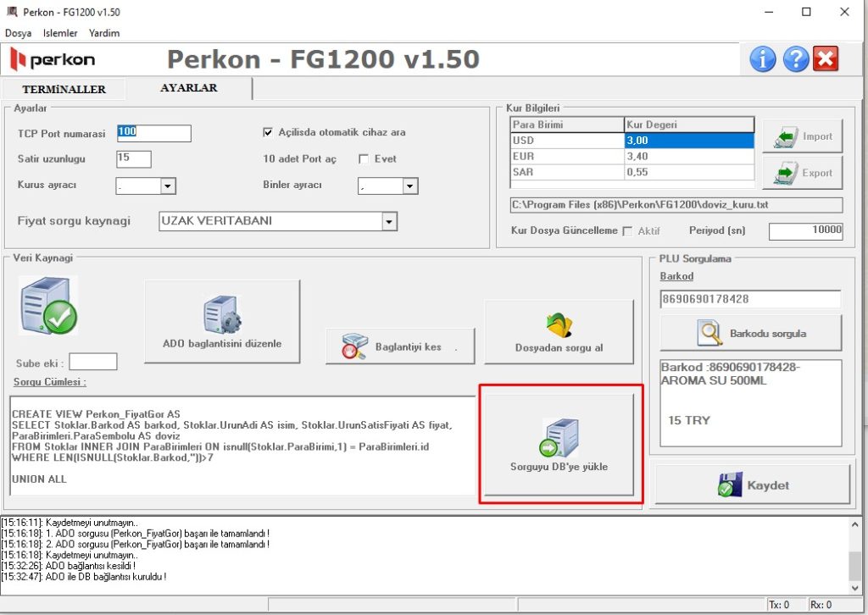
Task: Maximize the Perkon window
Action: [807, 12]
